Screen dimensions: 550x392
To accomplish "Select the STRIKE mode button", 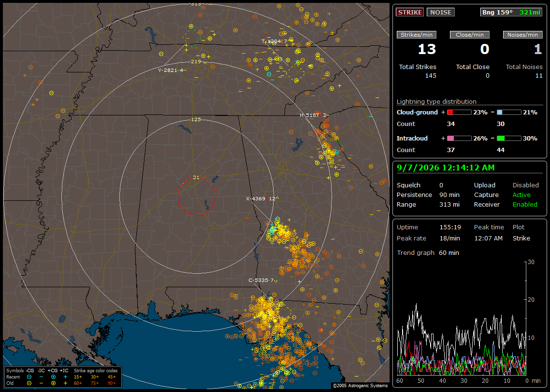I will coord(410,12).
